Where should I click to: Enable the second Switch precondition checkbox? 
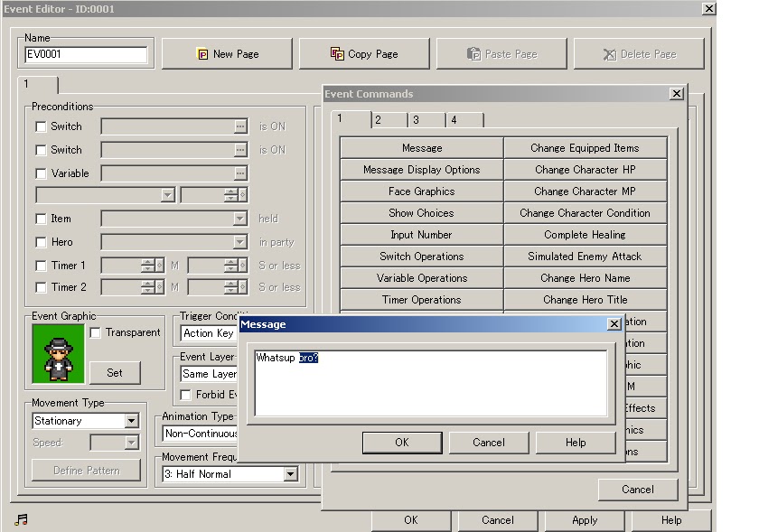[x=42, y=150]
